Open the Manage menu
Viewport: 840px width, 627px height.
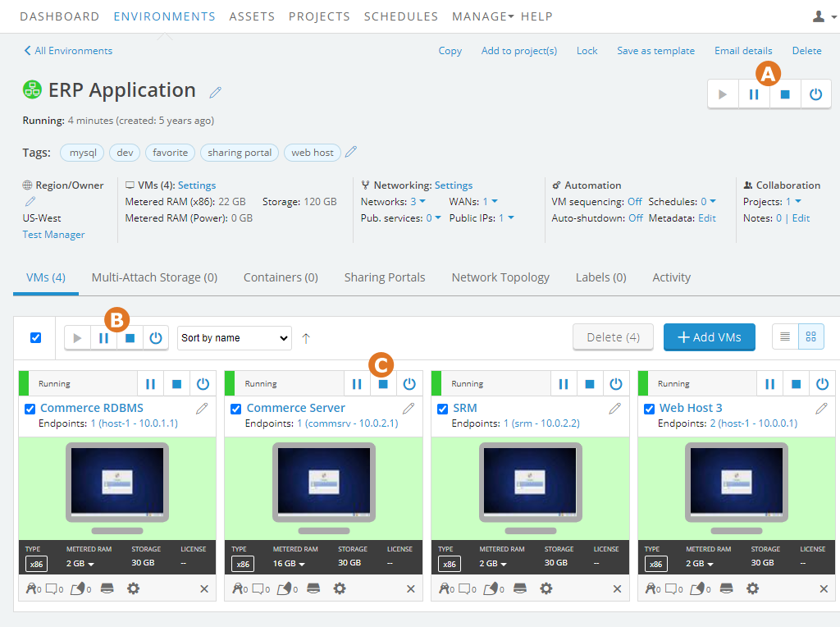click(x=482, y=16)
